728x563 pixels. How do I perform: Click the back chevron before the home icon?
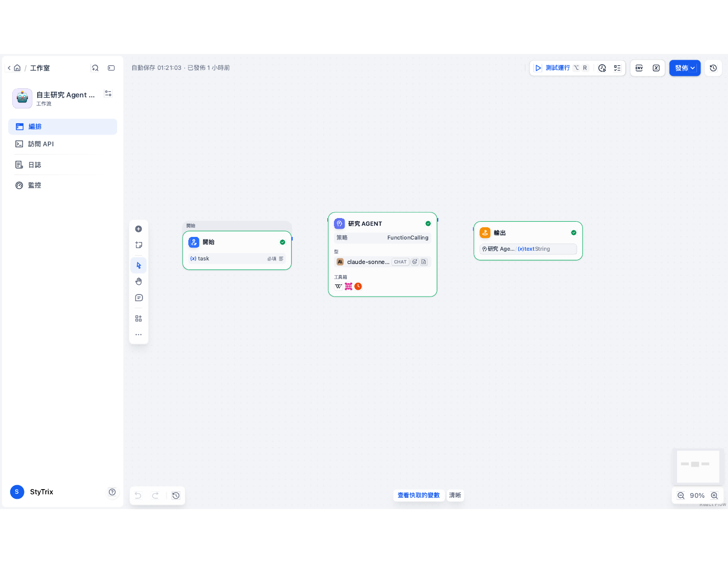coord(9,68)
